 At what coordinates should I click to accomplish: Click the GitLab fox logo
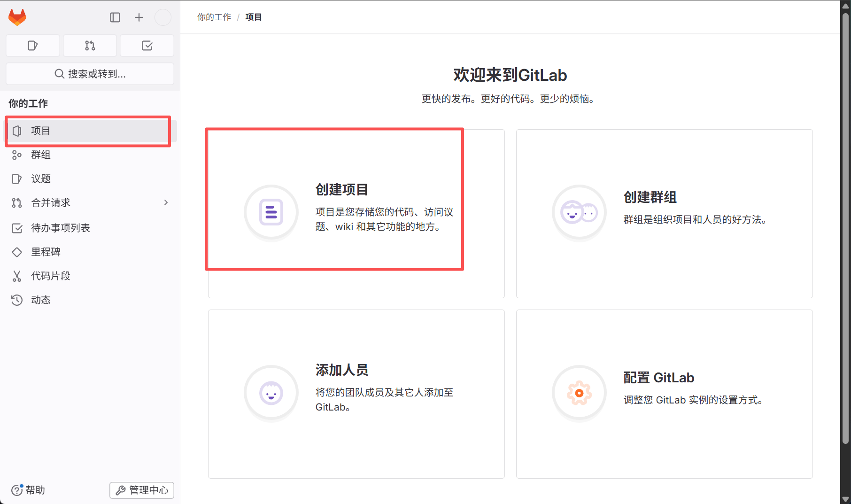coord(17,17)
